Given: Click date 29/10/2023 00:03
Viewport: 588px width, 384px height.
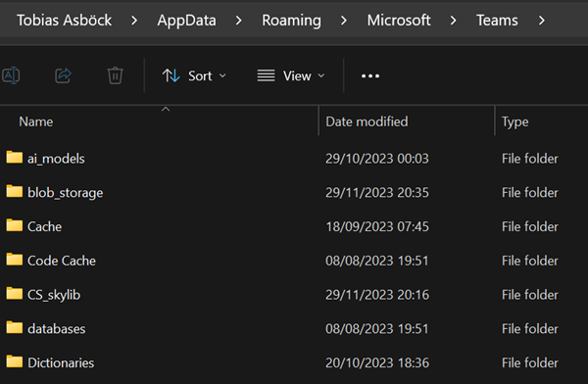Looking at the screenshot, I should (x=377, y=159).
